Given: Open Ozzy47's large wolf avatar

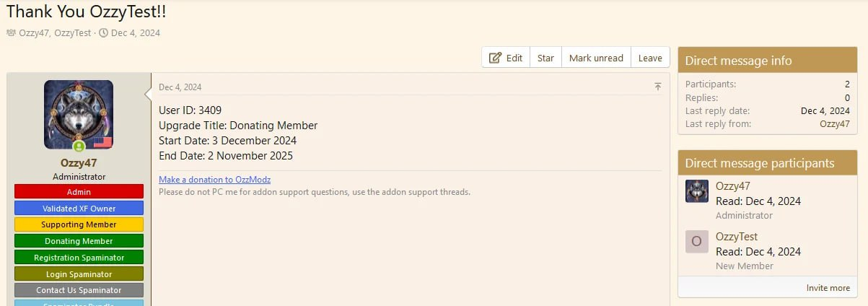Looking at the screenshot, I should click(79, 113).
